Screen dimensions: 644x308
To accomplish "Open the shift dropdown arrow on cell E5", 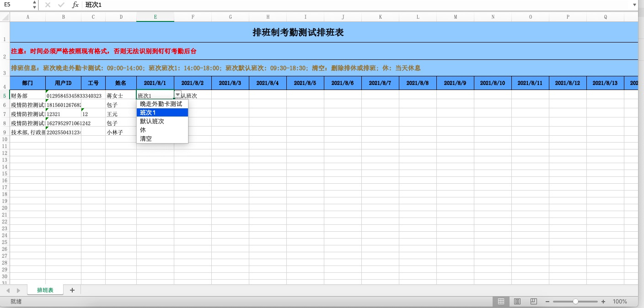I will [177, 95].
